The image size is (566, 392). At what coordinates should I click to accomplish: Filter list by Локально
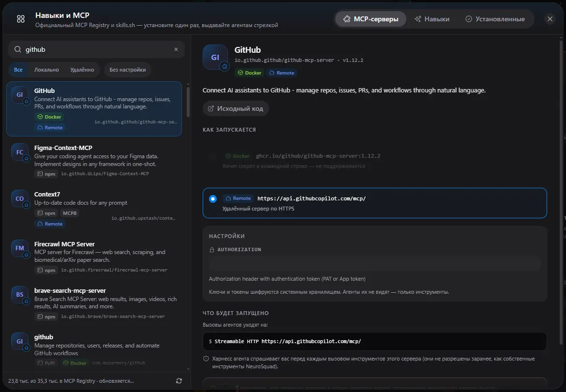[46, 70]
